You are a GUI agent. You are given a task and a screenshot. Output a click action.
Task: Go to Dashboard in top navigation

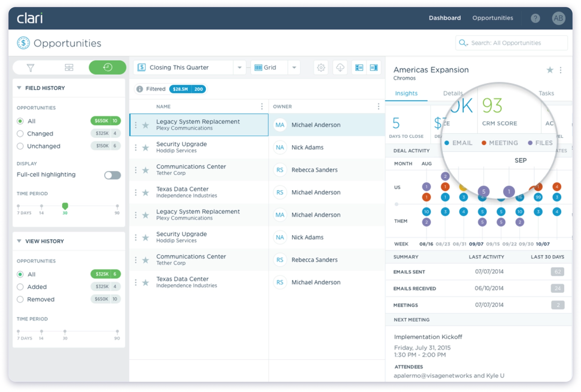click(x=445, y=18)
